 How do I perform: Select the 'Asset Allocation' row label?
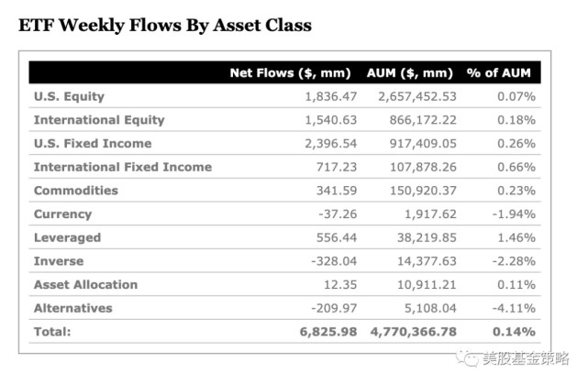click(x=86, y=285)
